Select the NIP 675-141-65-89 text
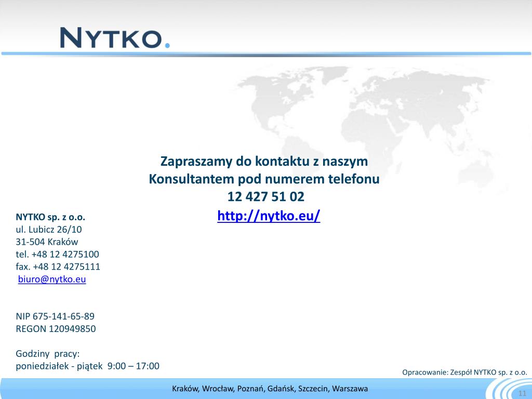The image size is (532, 399). tap(55, 316)
